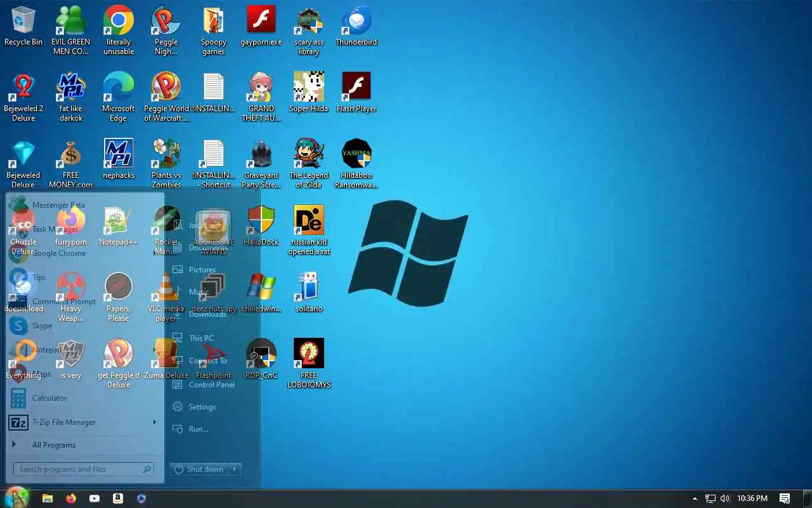812x508 pixels.
Task: Select the 'scary ass library' shortcut
Action: point(309,30)
